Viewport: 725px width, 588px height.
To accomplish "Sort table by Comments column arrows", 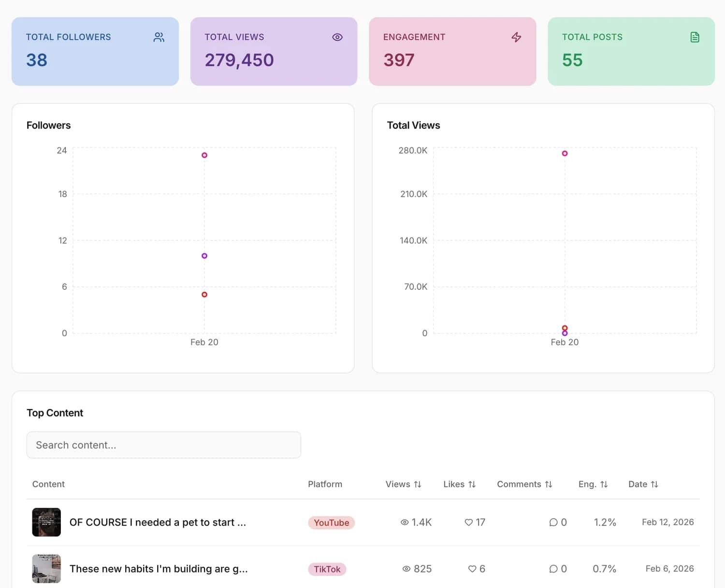I will [x=549, y=484].
